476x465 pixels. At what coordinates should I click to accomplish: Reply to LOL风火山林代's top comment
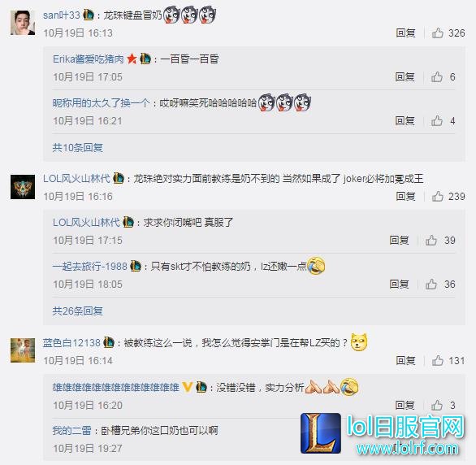pyautogui.click(x=405, y=196)
